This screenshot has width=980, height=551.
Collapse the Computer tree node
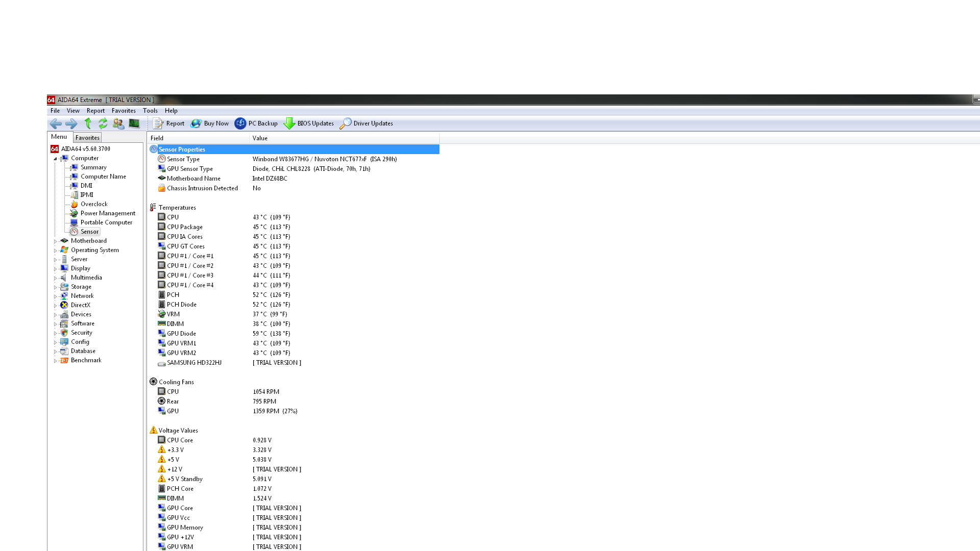click(x=56, y=159)
